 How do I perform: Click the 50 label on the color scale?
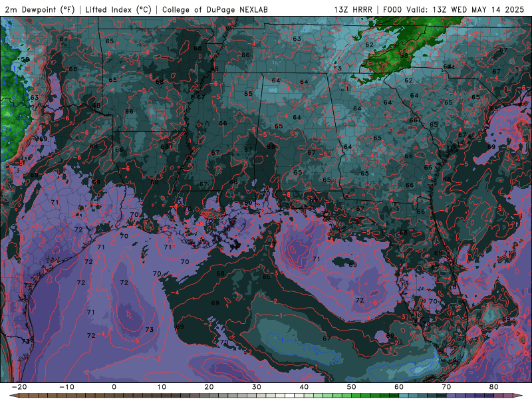[x=352, y=387]
